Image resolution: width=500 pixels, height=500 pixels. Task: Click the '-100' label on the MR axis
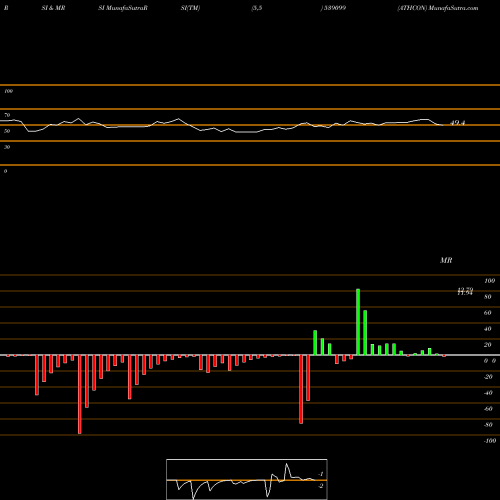click(490, 441)
